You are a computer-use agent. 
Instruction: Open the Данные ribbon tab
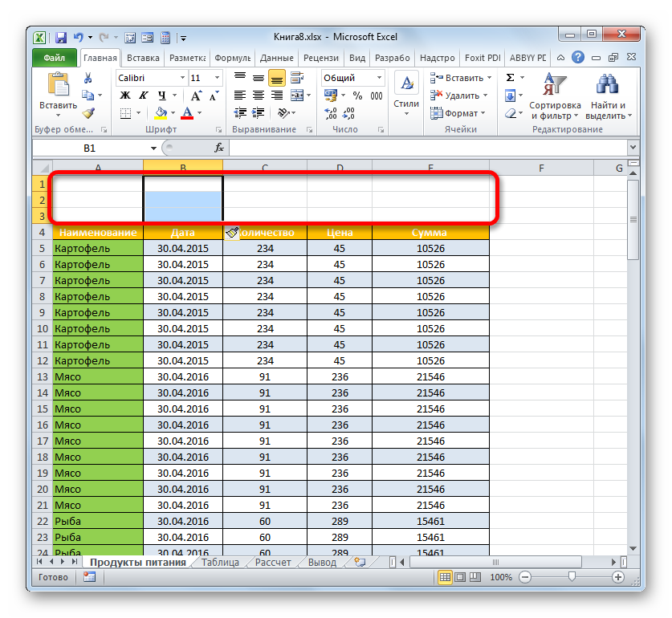pyautogui.click(x=277, y=58)
